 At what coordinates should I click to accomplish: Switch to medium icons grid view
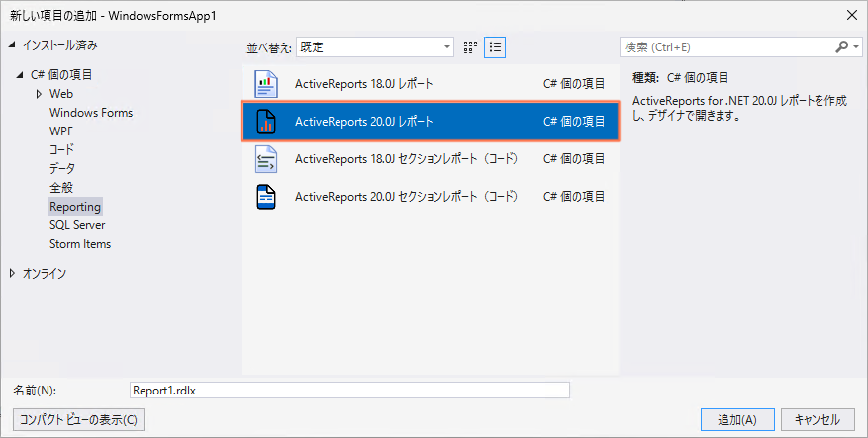(470, 47)
